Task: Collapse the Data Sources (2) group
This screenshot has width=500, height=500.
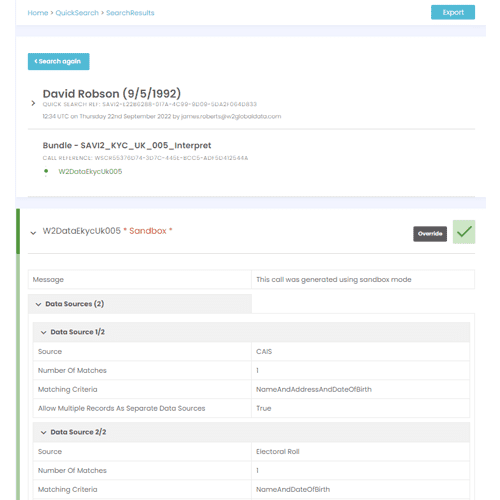Action: click(x=38, y=304)
